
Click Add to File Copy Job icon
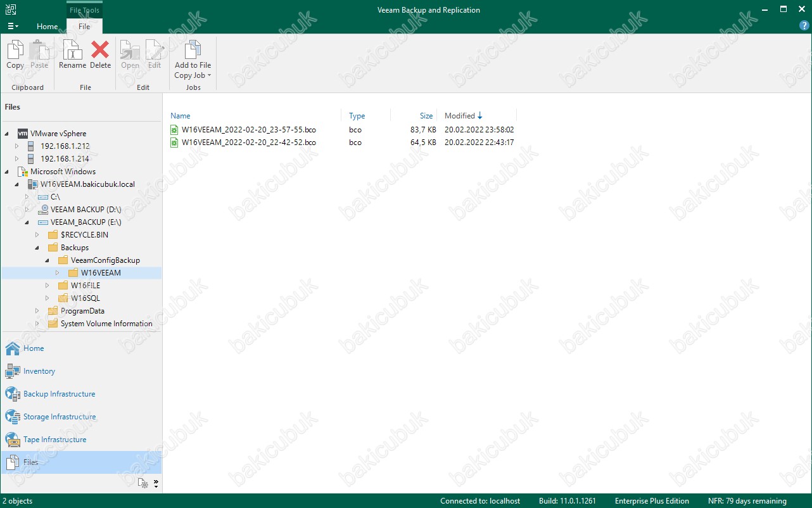click(x=193, y=49)
